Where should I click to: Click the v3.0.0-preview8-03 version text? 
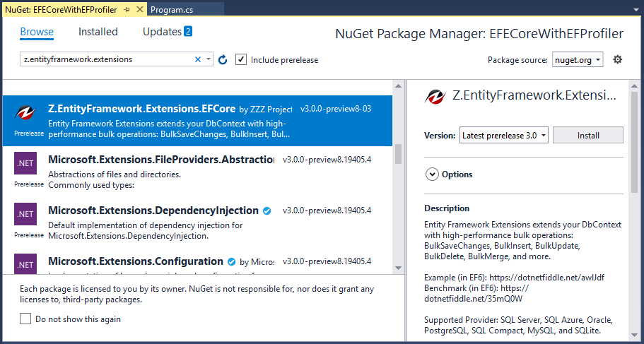[336, 109]
